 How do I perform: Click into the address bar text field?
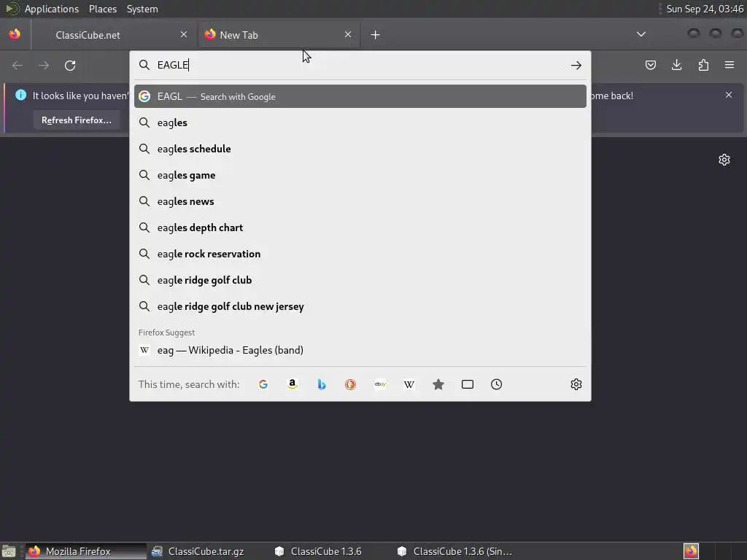point(360,65)
